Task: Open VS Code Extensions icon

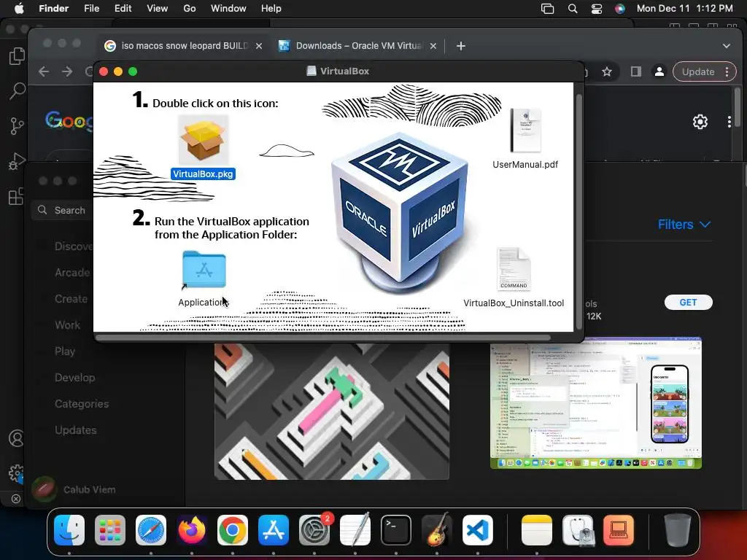Action: click(17, 195)
